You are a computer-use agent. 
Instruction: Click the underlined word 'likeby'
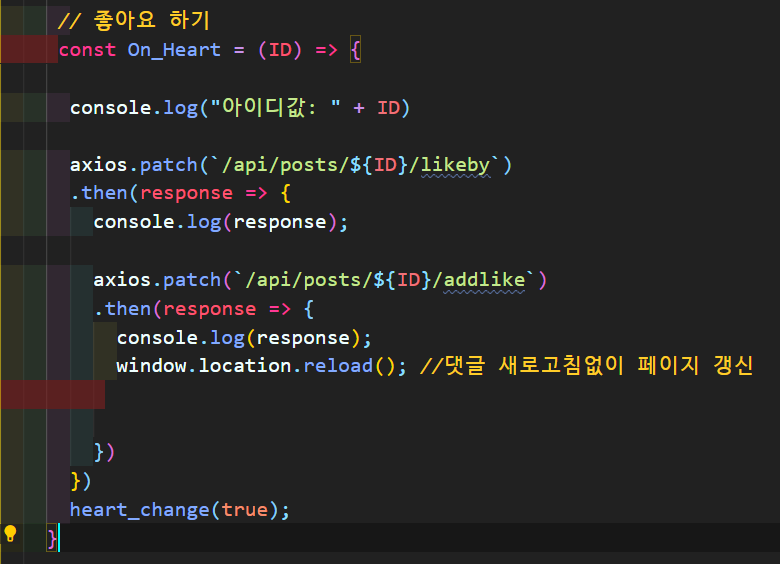tap(455, 165)
